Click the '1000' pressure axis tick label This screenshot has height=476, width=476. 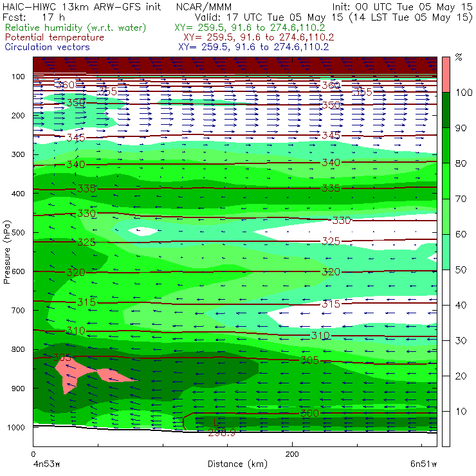coord(16,427)
